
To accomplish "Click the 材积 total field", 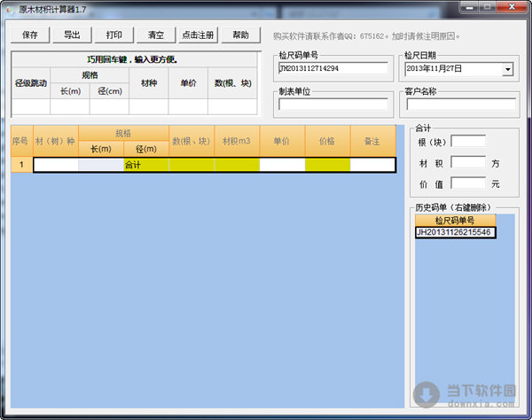I will point(468,162).
